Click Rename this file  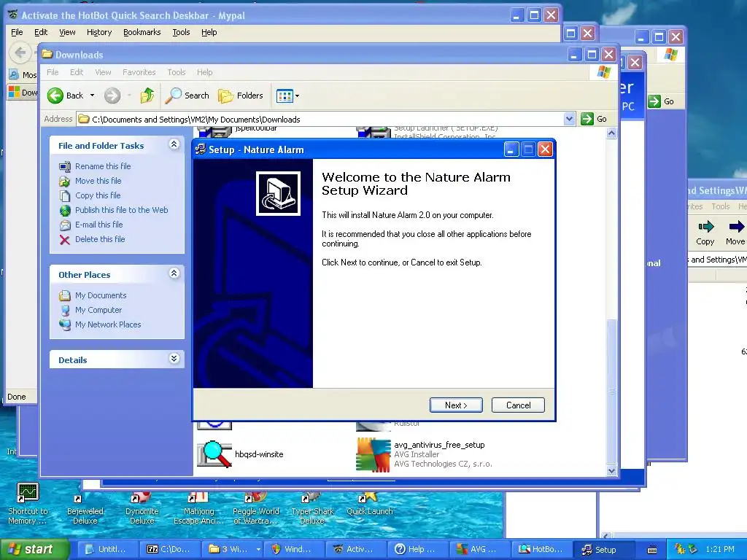pos(103,166)
